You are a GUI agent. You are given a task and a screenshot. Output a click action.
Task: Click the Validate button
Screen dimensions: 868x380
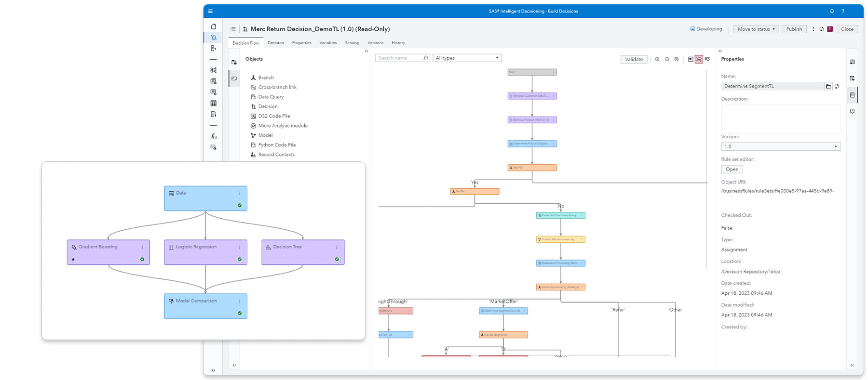pyautogui.click(x=634, y=59)
